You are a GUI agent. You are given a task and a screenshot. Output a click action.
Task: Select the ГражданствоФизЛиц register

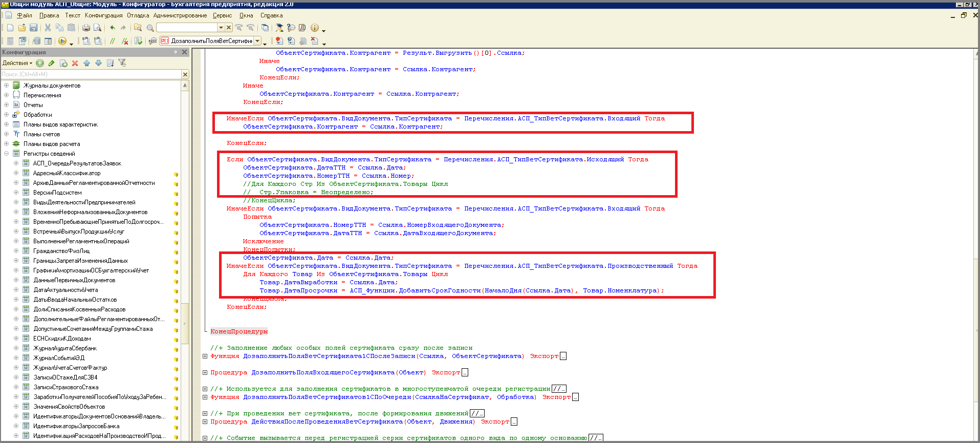[61, 251]
